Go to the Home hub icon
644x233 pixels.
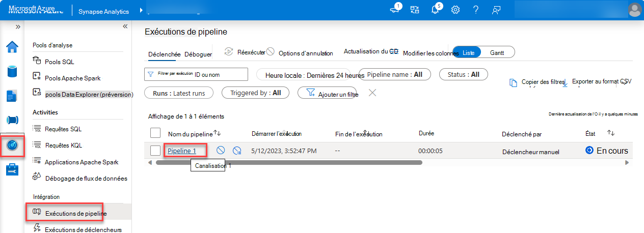click(x=12, y=47)
